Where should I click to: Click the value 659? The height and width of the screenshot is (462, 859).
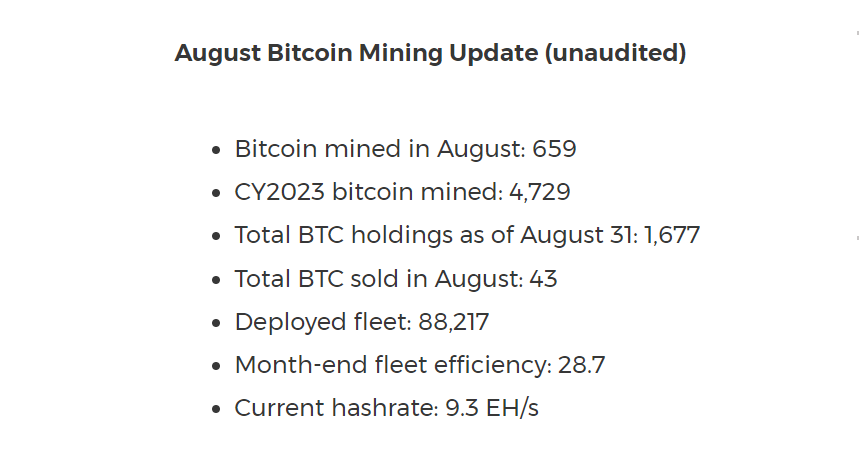click(x=555, y=149)
